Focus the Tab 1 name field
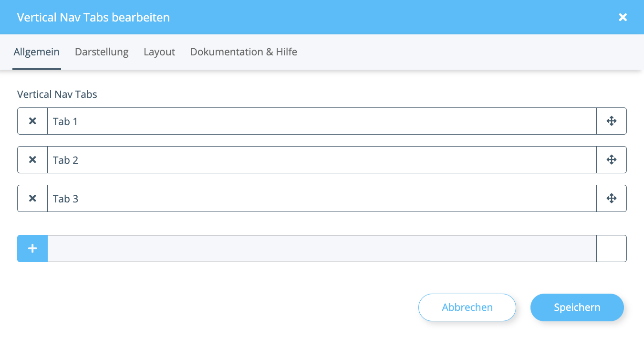This screenshot has width=644, height=339. pos(322,121)
